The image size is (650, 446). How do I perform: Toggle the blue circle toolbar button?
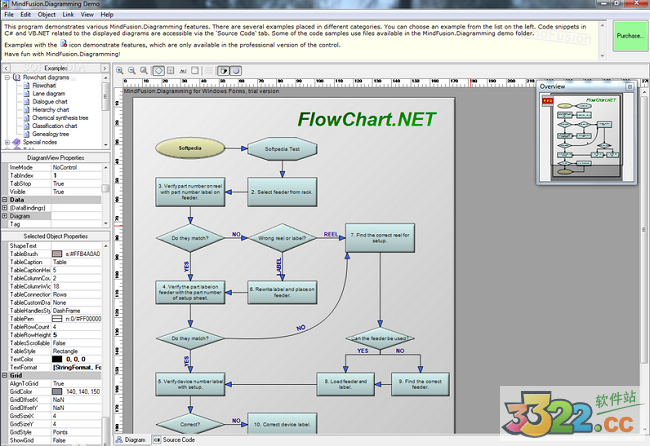click(236, 71)
